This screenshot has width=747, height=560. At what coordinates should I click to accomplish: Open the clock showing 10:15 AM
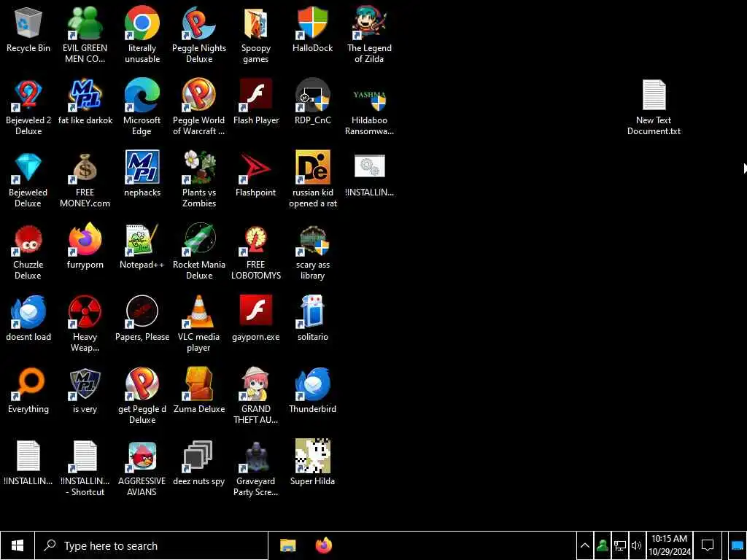[x=670, y=545]
